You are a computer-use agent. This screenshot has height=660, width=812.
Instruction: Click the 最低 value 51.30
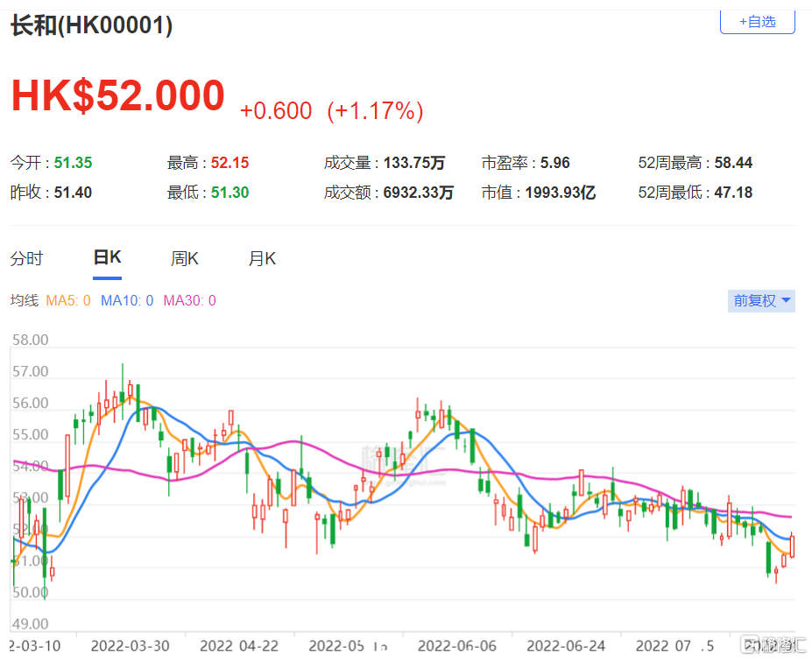tap(229, 193)
